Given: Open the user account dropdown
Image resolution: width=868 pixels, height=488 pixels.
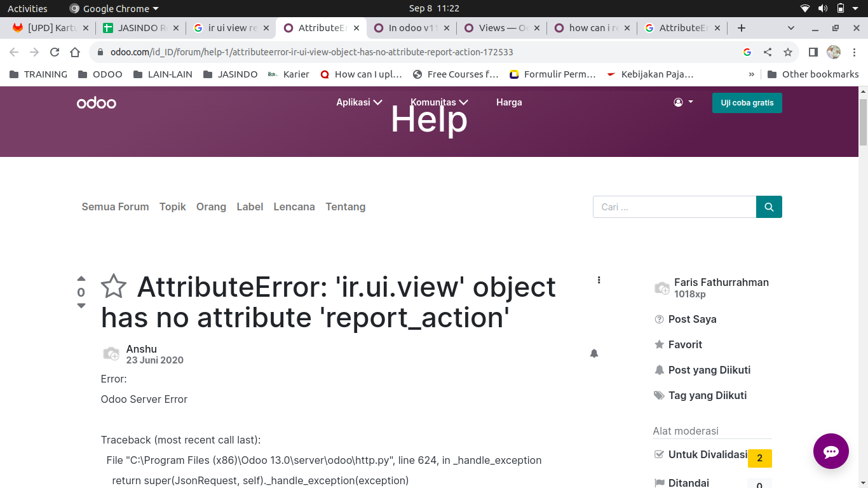Looking at the screenshot, I should 683,102.
